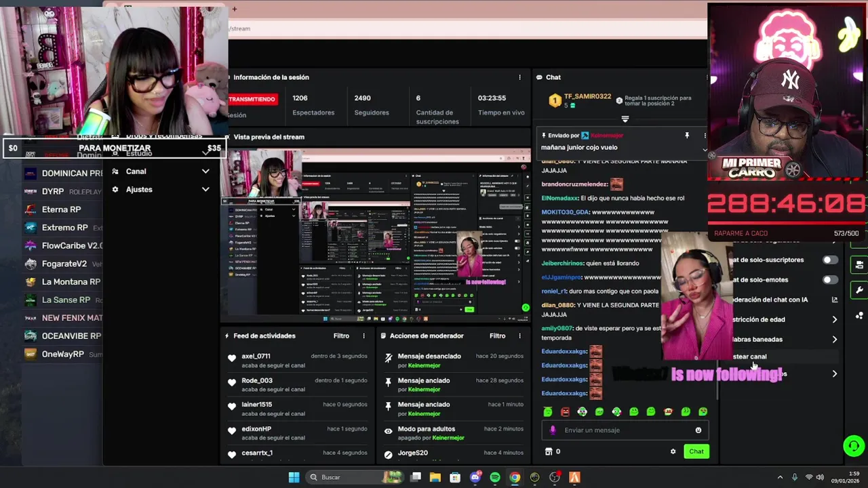Click the heart icon beside axel_0711
This screenshot has height=488, width=868.
(232, 358)
